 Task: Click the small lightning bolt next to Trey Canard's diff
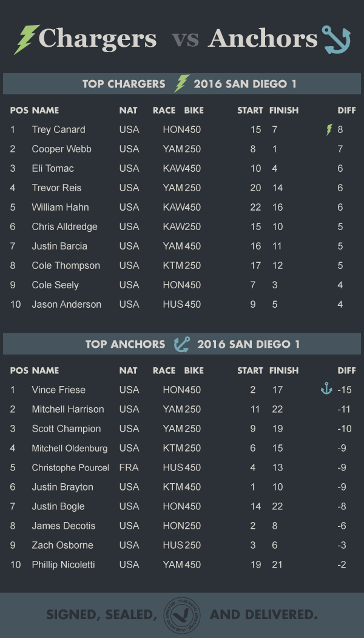pyautogui.click(x=329, y=129)
